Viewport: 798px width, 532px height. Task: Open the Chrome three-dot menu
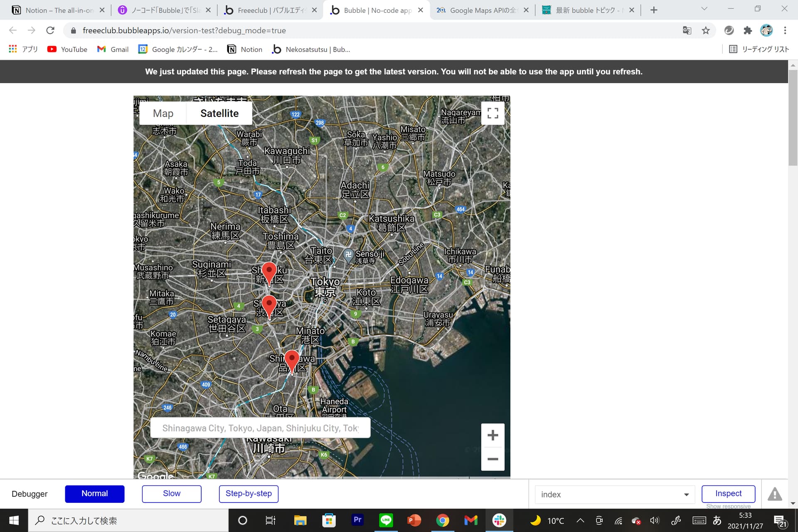785,30
